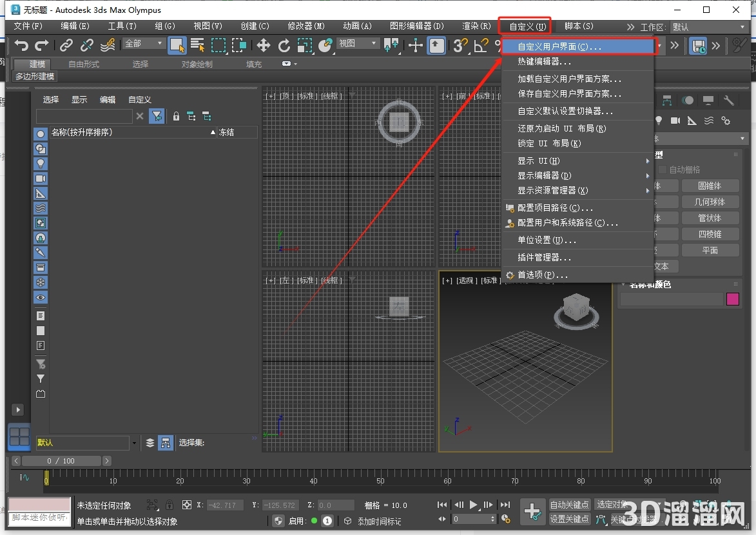Create a 管状体 tube primitive

pyautogui.click(x=710, y=218)
